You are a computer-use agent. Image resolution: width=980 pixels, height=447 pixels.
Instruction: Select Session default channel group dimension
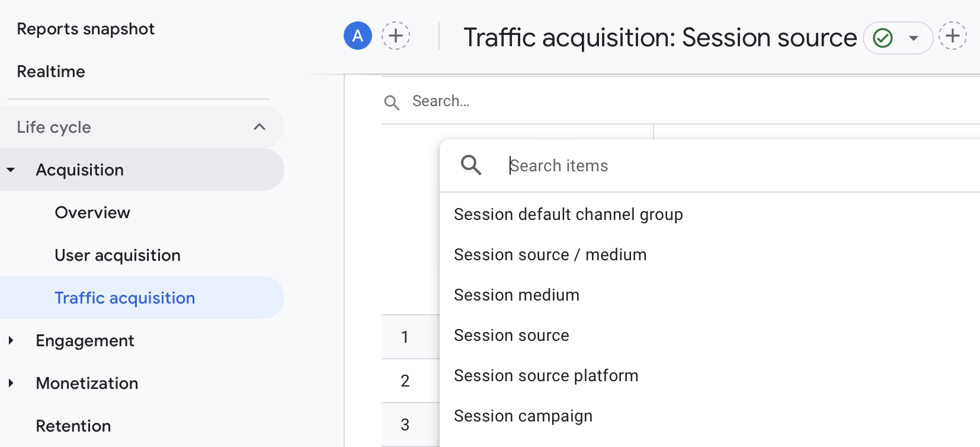coord(568,214)
